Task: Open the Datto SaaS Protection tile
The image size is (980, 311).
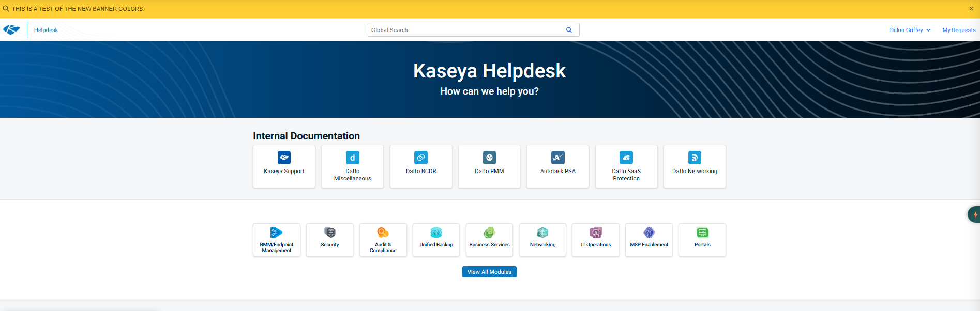Action: point(626,166)
